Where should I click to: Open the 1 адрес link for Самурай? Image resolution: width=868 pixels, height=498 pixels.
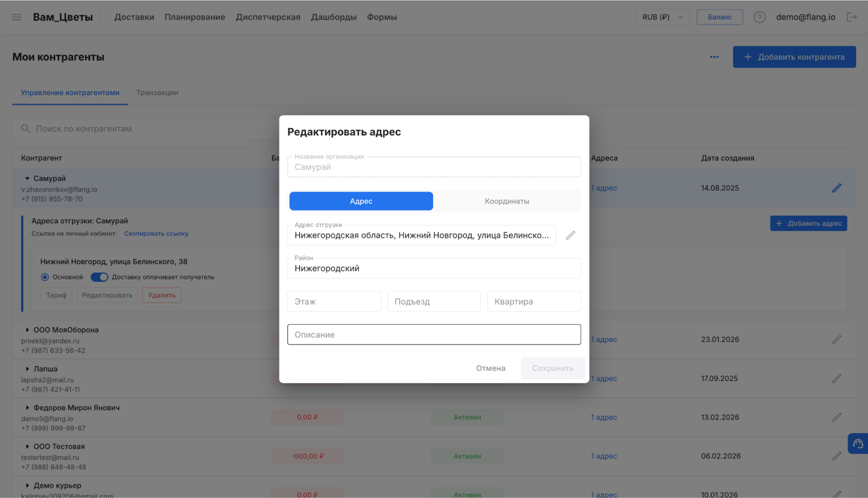click(604, 188)
